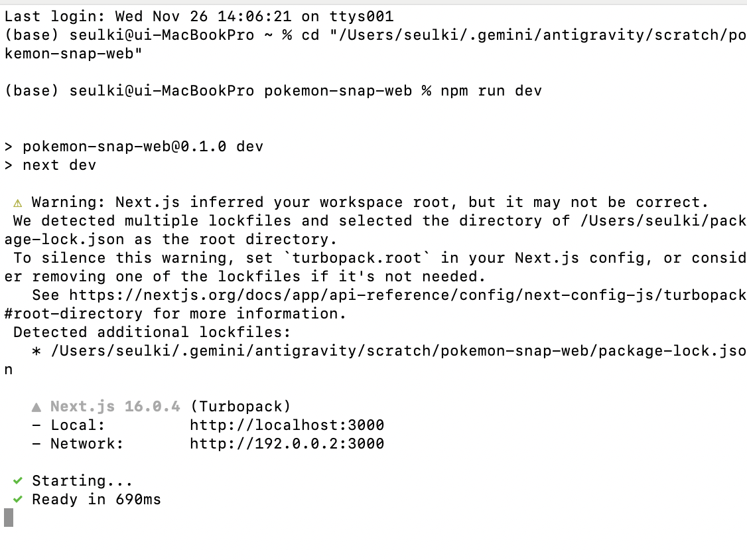The height and width of the screenshot is (560, 747).
Task: Click the 'Local:' label
Action: tap(77, 425)
